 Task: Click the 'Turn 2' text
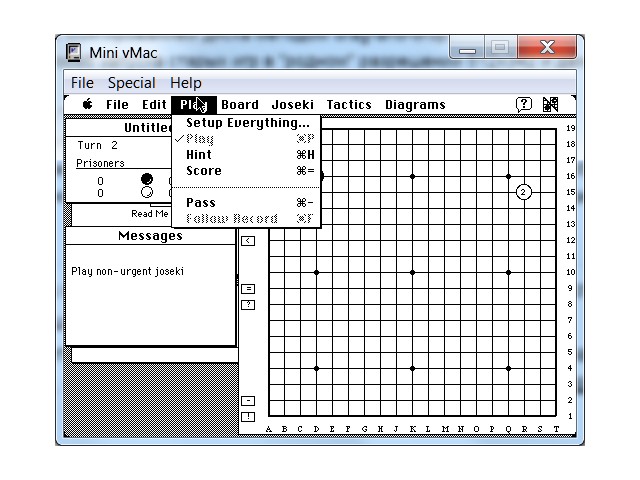pyautogui.click(x=98, y=145)
